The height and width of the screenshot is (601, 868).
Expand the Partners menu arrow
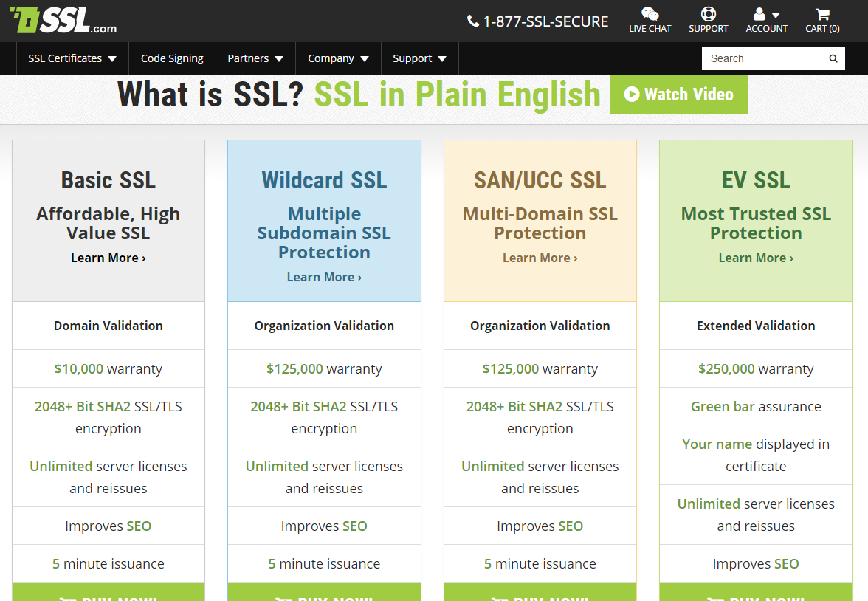tap(279, 59)
